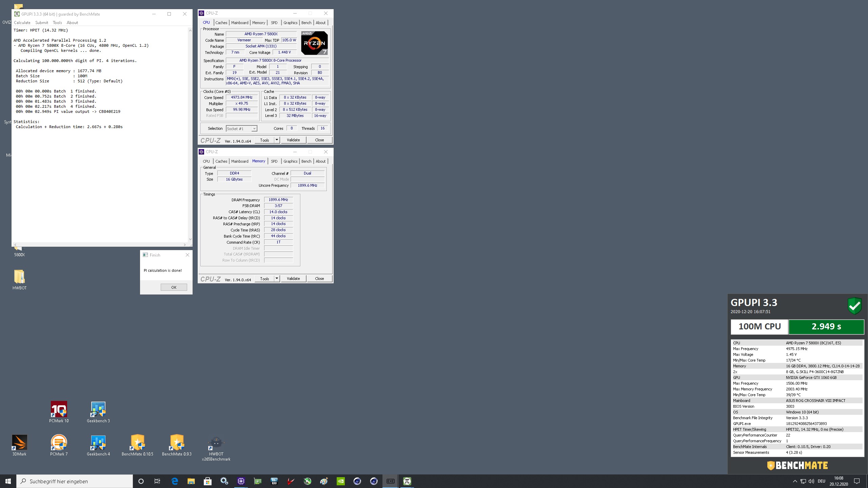Image resolution: width=868 pixels, height=488 pixels.
Task: Switch to CPU-Z via its purple taskbar icon
Action: [x=241, y=481]
